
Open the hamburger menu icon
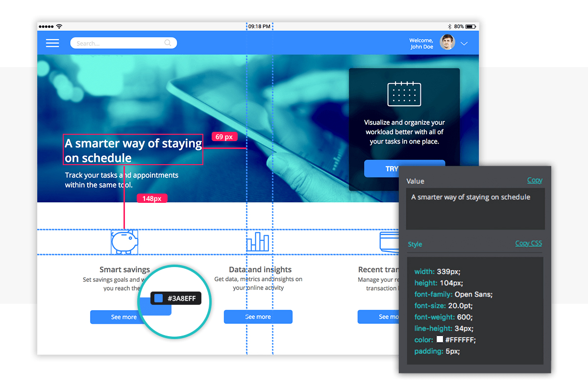pos(52,43)
